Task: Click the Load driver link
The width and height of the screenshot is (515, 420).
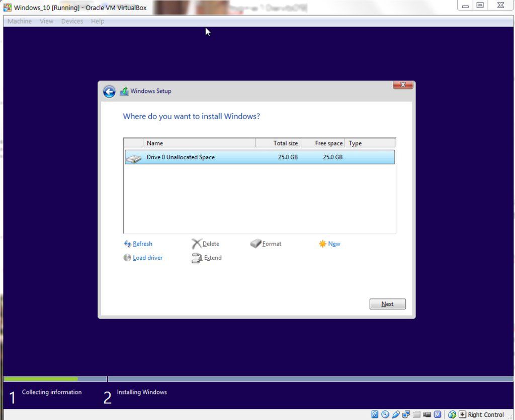Action: tap(147, 258)
